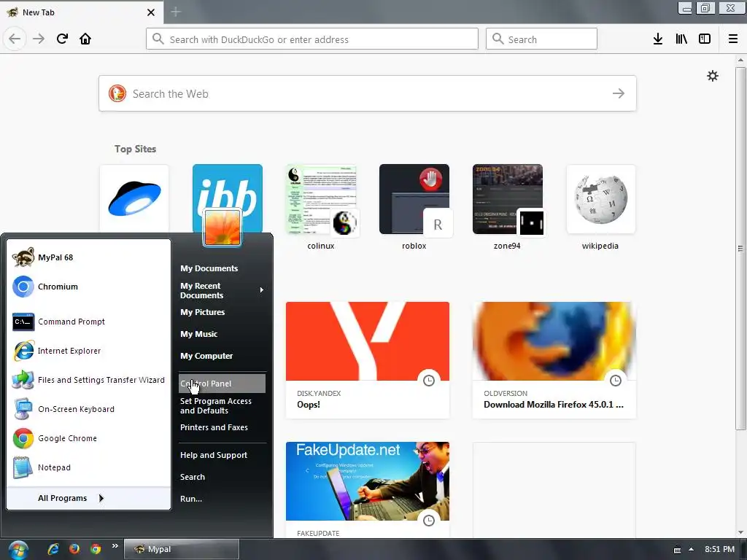This screenshot has width=747, height=560.
Task: Open Control Panel
Action: pos(222,384)
